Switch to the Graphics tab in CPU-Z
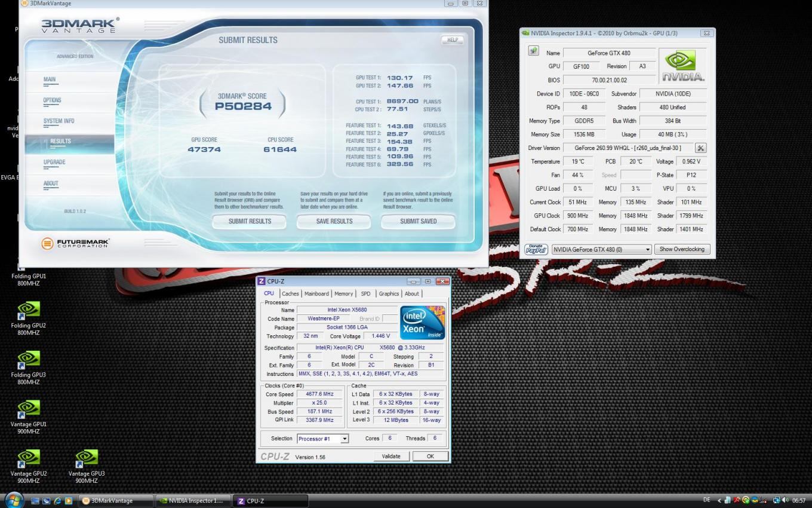The width and height of the screenshot is (812, 508). point(389,293)
